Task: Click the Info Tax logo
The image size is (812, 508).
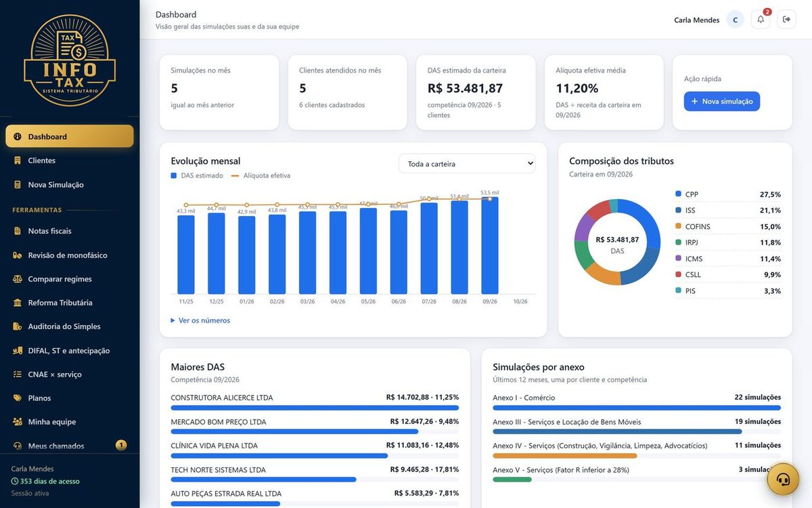Action: tap(70, 60)
